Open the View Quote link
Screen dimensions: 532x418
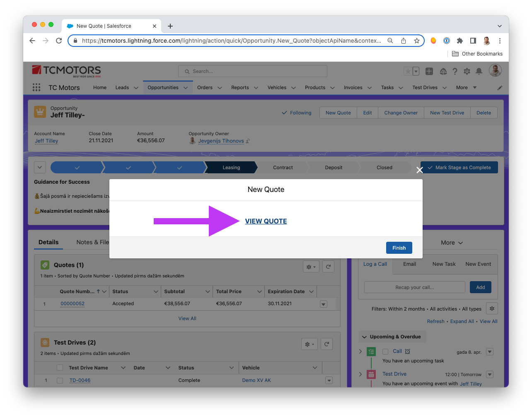[266, 221]
